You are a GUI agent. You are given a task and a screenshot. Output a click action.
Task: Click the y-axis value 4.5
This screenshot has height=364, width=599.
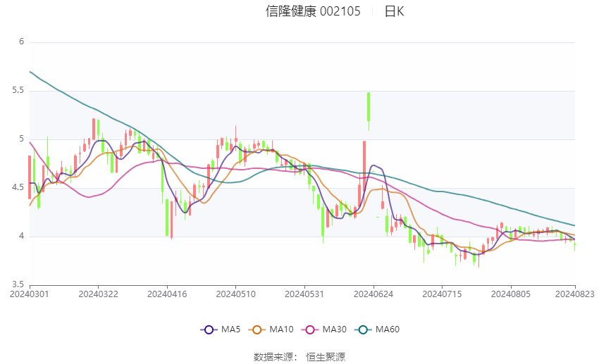pyautogui.click(x=18, y=187)
